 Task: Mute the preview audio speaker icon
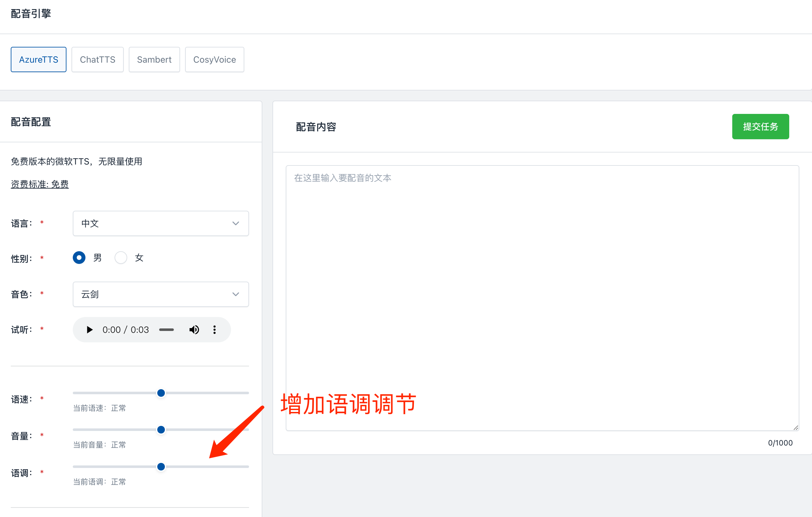(x=194, y=329)
